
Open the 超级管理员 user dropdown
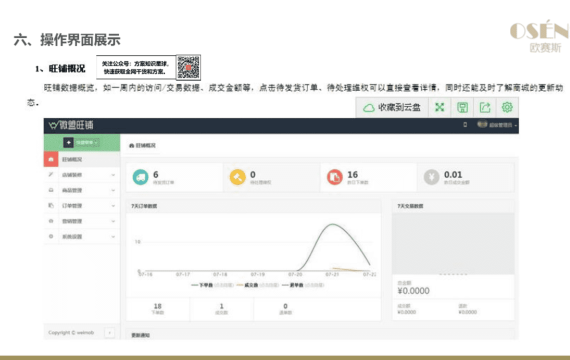pos(497,125)
